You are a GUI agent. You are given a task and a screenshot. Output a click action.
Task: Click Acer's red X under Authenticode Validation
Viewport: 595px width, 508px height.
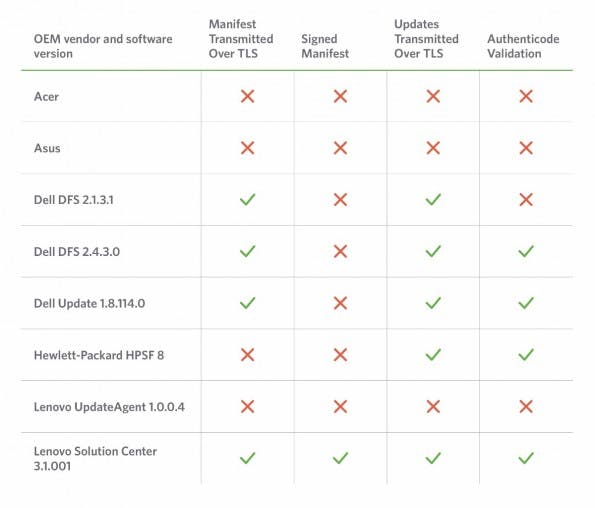(x=526, y=96)
